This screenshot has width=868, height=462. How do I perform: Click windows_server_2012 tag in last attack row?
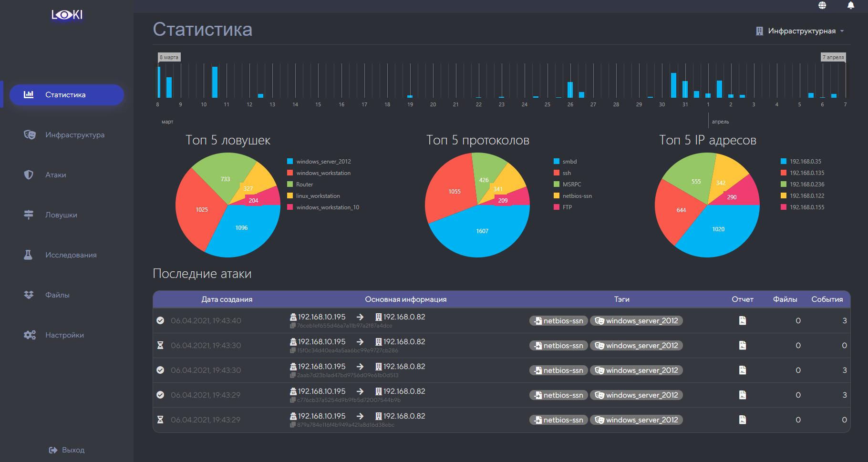(x=636, y=420)
